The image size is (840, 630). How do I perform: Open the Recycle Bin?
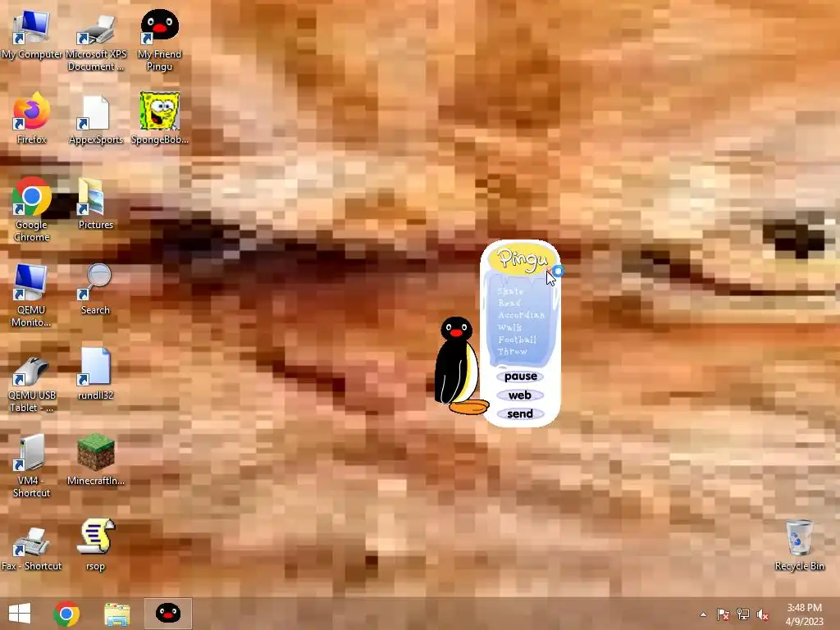pos(799,546)
